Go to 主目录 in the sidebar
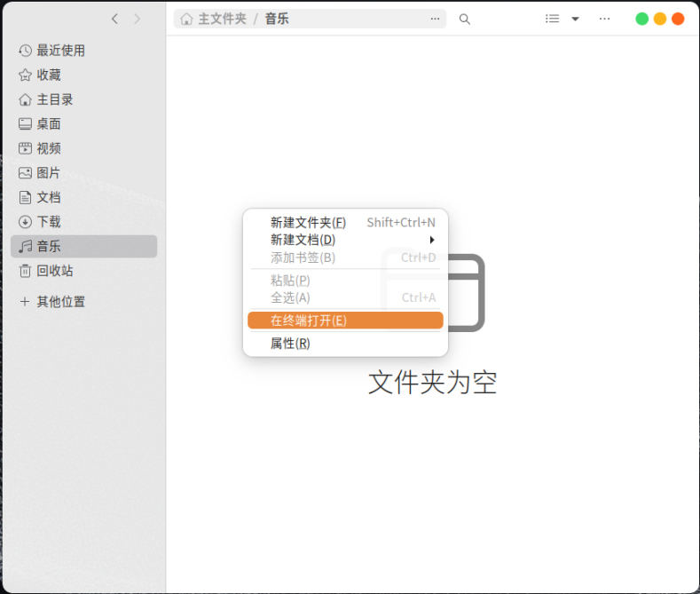Screen dimensions: 700x594 54,99
